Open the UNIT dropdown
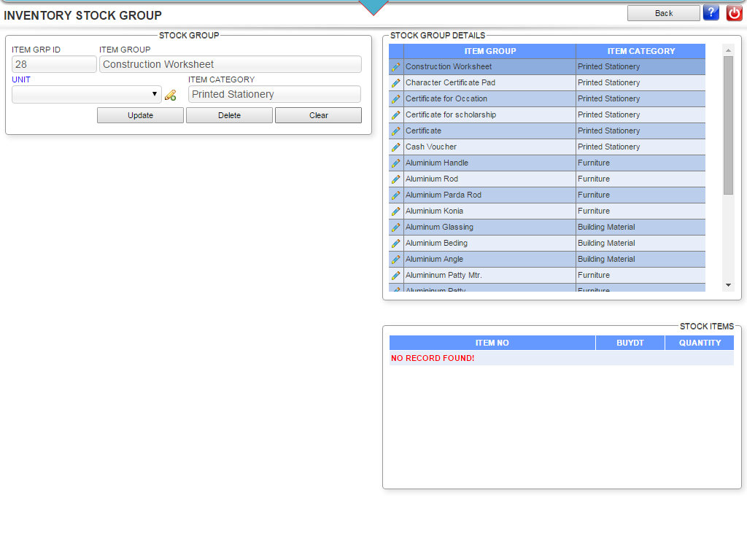Screen dimensions: 747x560 pos(86,94)
